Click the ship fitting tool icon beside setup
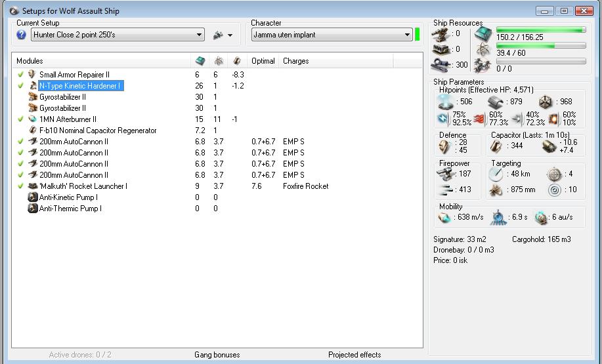 (x=218, y=35)
